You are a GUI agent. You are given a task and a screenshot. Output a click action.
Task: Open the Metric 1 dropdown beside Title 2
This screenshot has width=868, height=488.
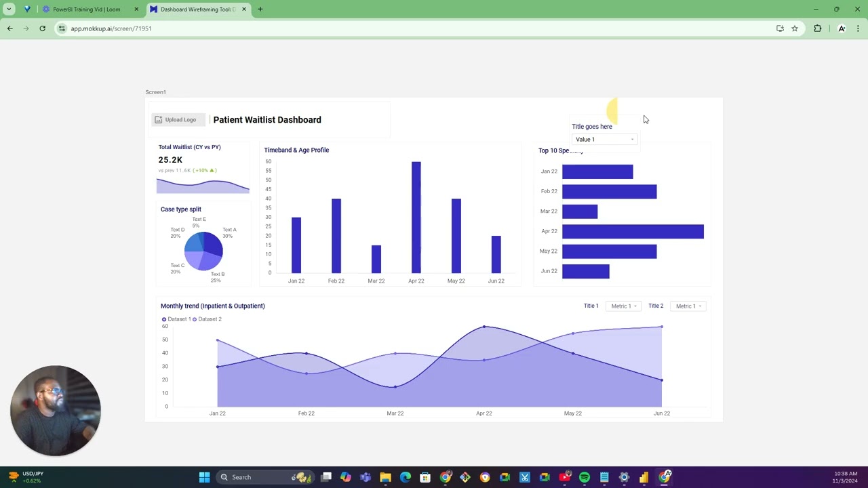tap(688, 306)
